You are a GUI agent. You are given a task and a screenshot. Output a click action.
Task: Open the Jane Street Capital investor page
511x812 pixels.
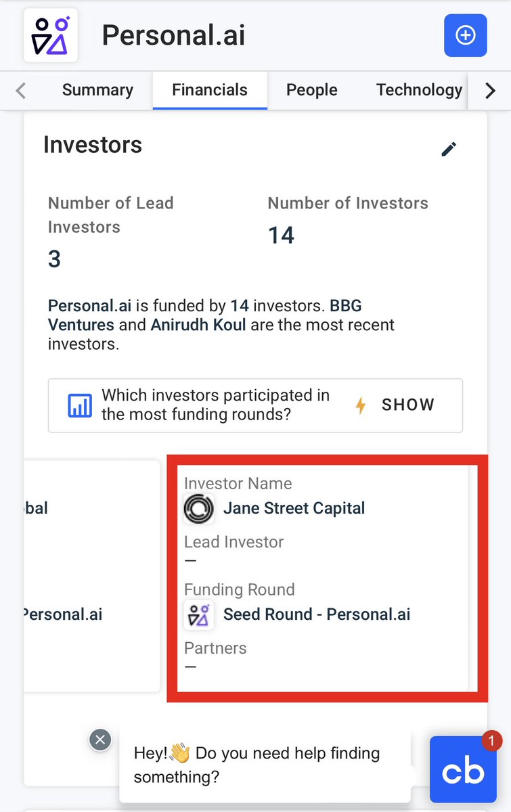tap(294, 509)
